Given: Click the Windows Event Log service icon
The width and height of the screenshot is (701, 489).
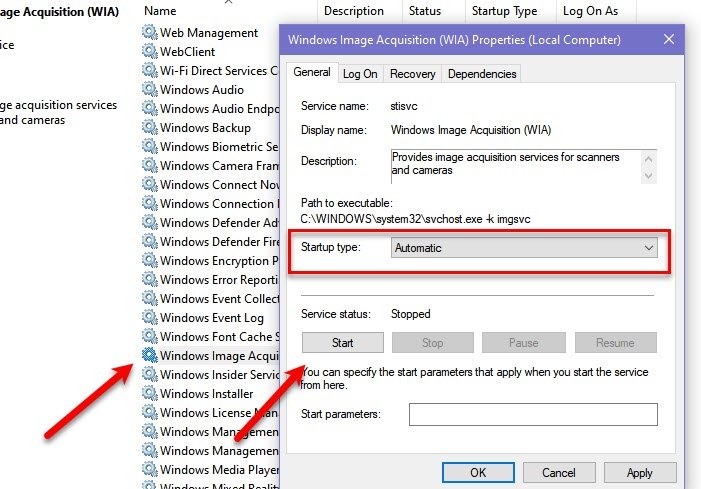Looking at the screenshot, I should tap(150, 318).
